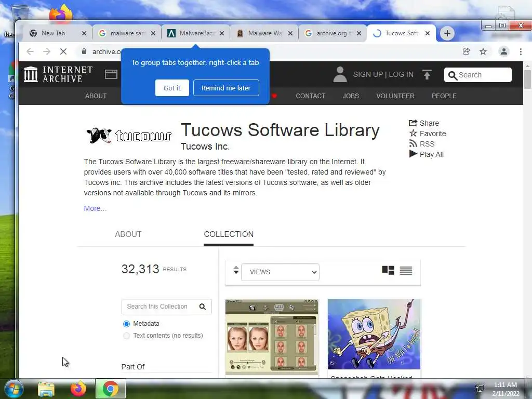Launch Firefox from the taskbar
This screenshot has width=532, height=399.
pyautogui.click(x=78, y=389)
